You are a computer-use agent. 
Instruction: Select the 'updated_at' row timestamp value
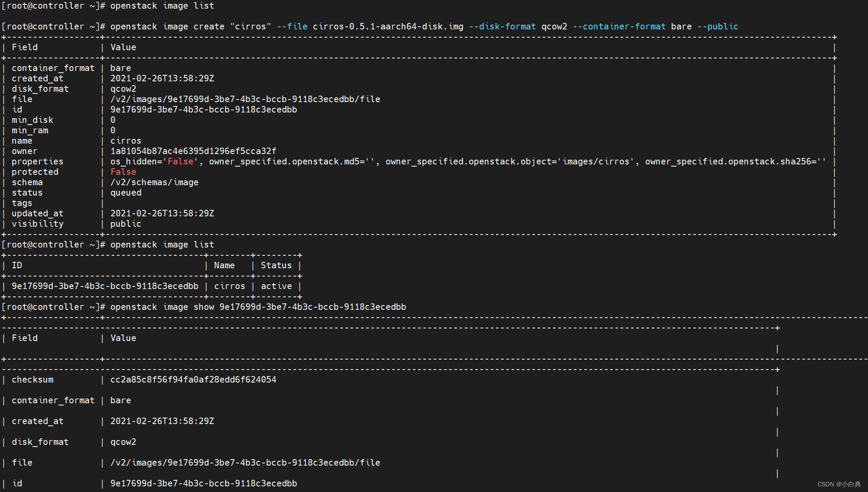click(x=162, y=214)
